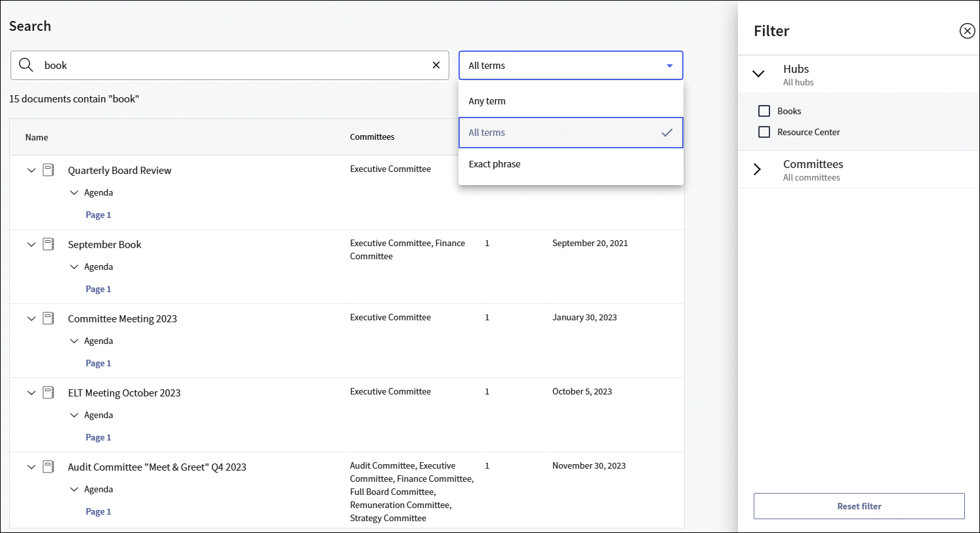Collapse the Hubs filter section
The image size is (980, 533).
click(x=758, y=74)
